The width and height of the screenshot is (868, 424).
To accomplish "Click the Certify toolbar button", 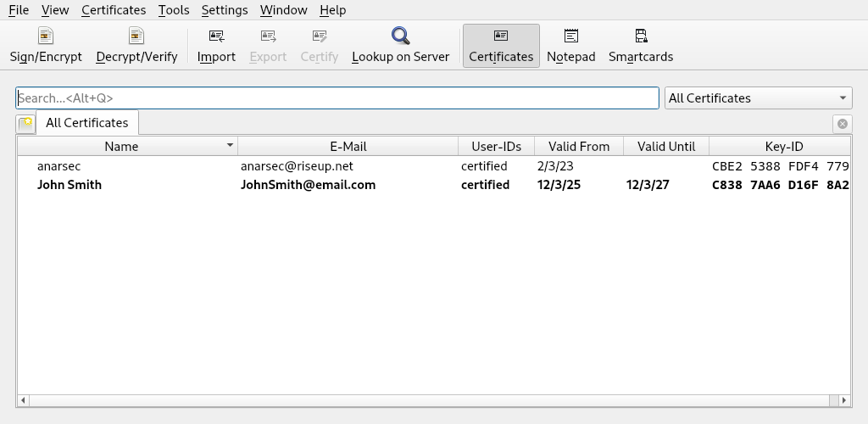I will point(319,46).
